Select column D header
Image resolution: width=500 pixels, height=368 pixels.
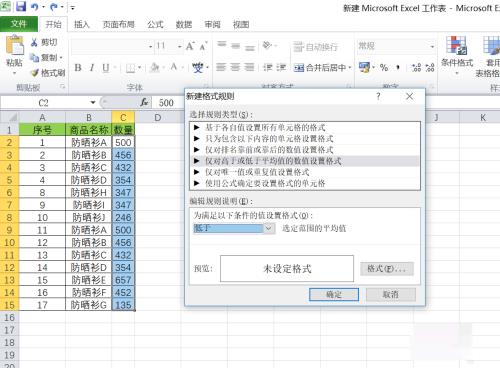point(158,118)
